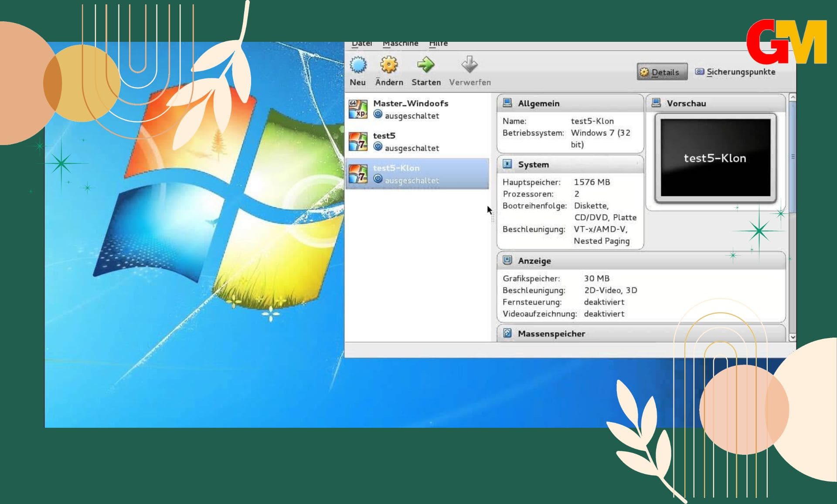Click the vertical scrollbar thumb in details pane
Viewport: 837px width, 504px height.
(x=793, y=157)
